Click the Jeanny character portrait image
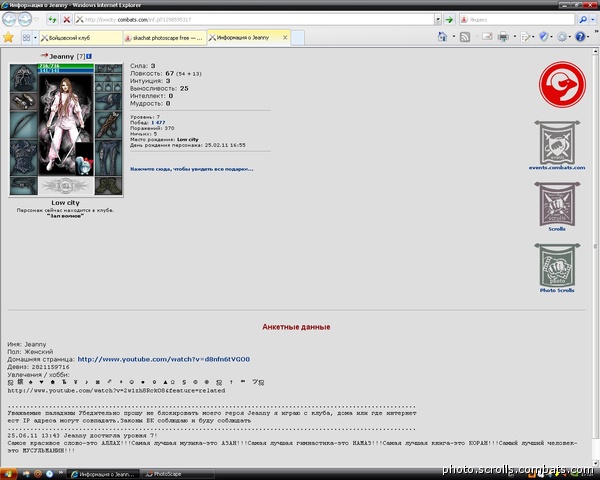The image size is (600, 480). pos(65,125)
